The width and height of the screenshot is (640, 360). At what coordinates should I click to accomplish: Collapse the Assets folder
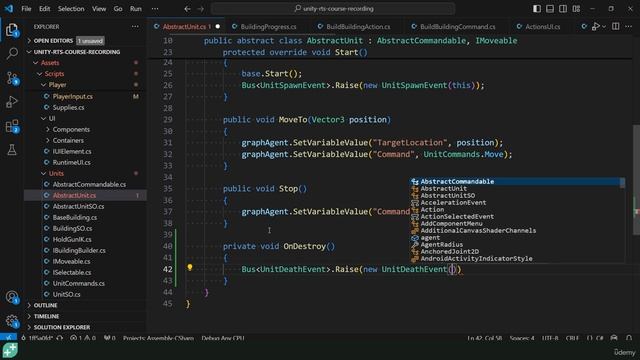point(50,63)
